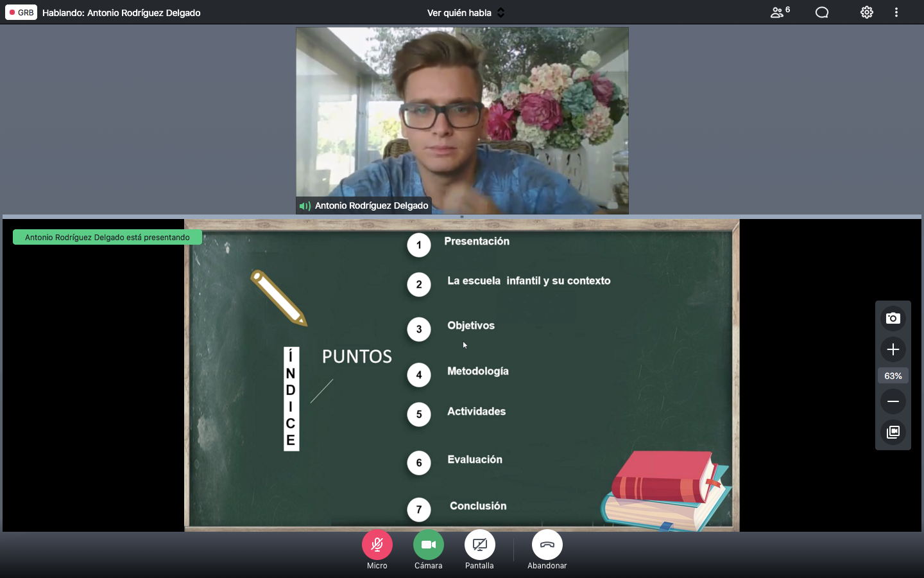Click the 'PUNTOS' heading on the slide
The height and width of the screenshot is (578, 924).
click(357, 356)
